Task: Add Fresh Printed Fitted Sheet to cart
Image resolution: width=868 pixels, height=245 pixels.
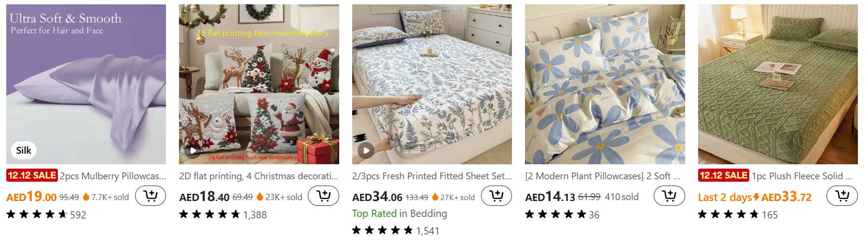Action: pyautogui.click(x=496, y=196)
